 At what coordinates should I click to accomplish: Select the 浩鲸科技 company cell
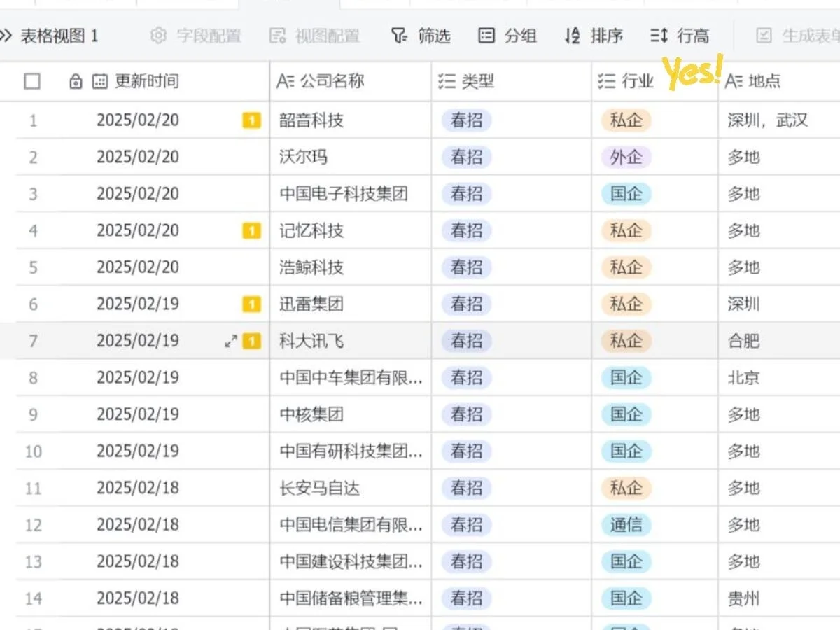(x=351, y=267)
